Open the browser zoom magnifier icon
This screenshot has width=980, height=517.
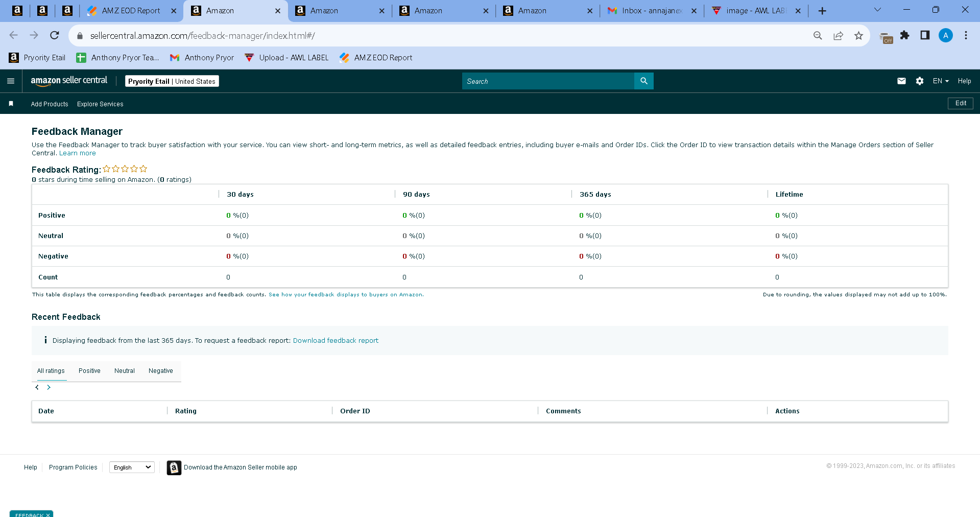pyautogui.click(x=818, y=36)
